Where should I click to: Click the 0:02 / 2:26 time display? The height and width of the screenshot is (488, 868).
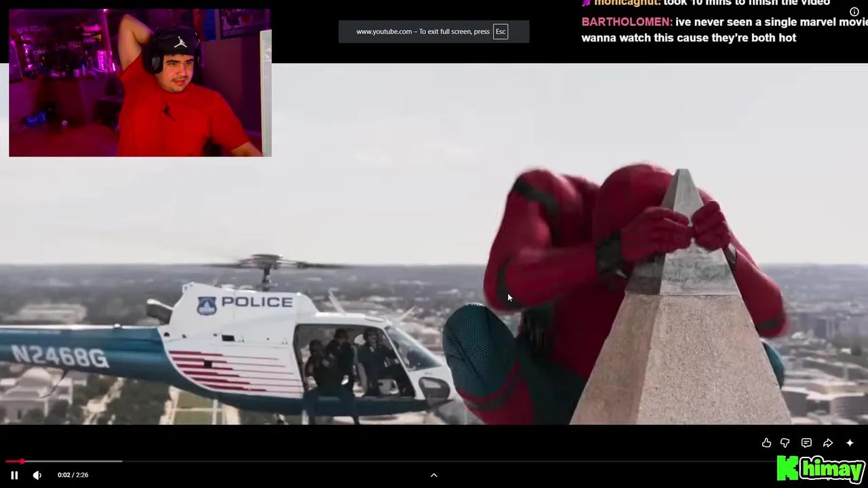pyautogui.click(x=73, y=475)
